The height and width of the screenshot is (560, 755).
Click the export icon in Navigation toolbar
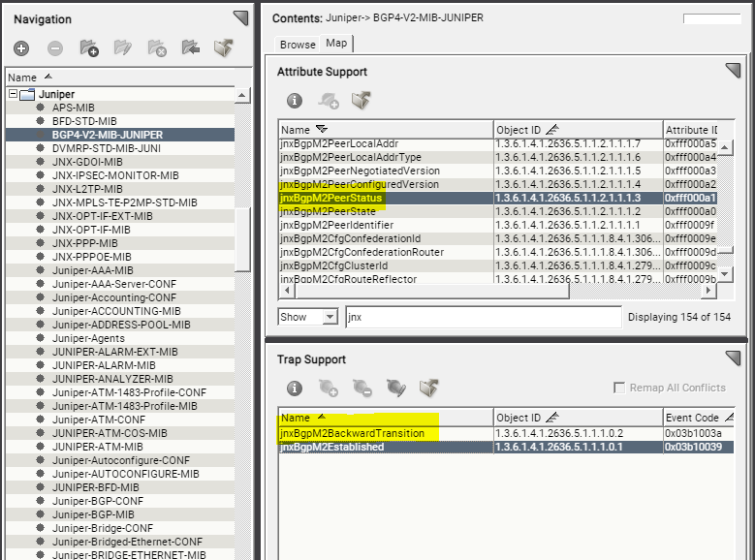224,47
